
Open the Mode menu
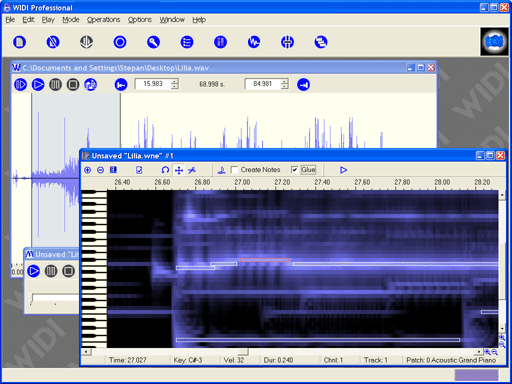click(x=71, y=20)
